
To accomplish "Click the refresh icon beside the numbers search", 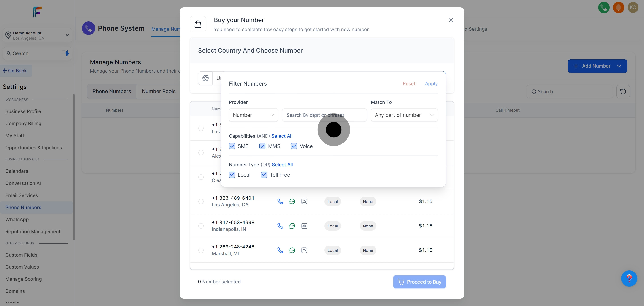I will [x=623, y=92].
